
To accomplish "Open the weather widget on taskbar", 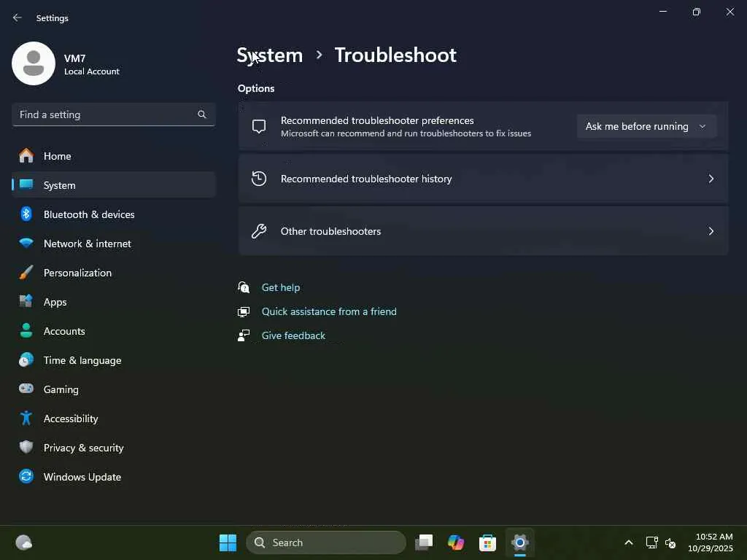I will [23, 542].
